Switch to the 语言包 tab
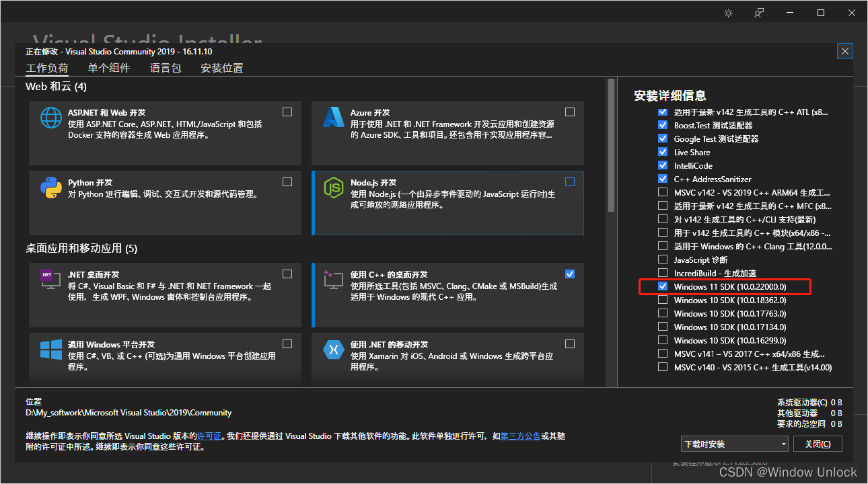868x484 pixels. [166, 68]
